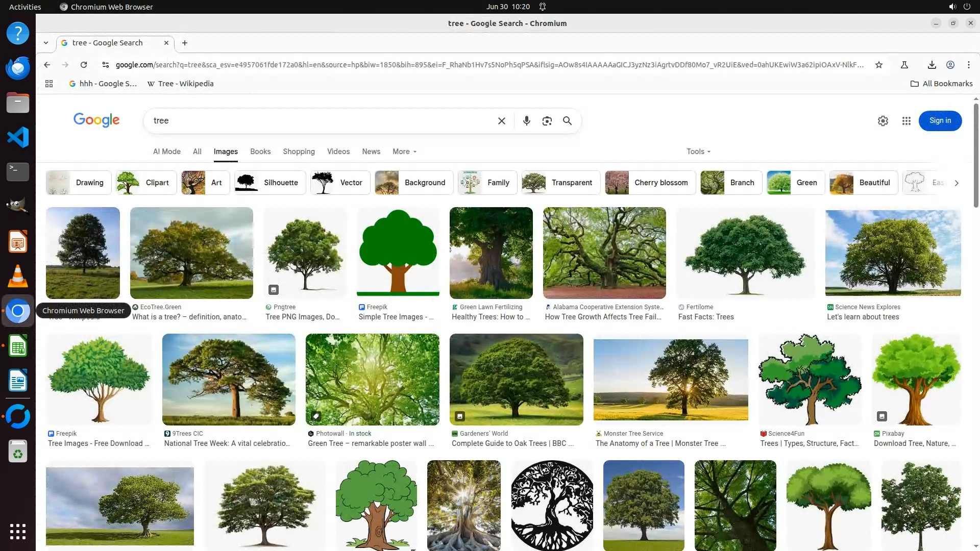
Task: Click the voice search microphone icon
Action: (526, 121)
